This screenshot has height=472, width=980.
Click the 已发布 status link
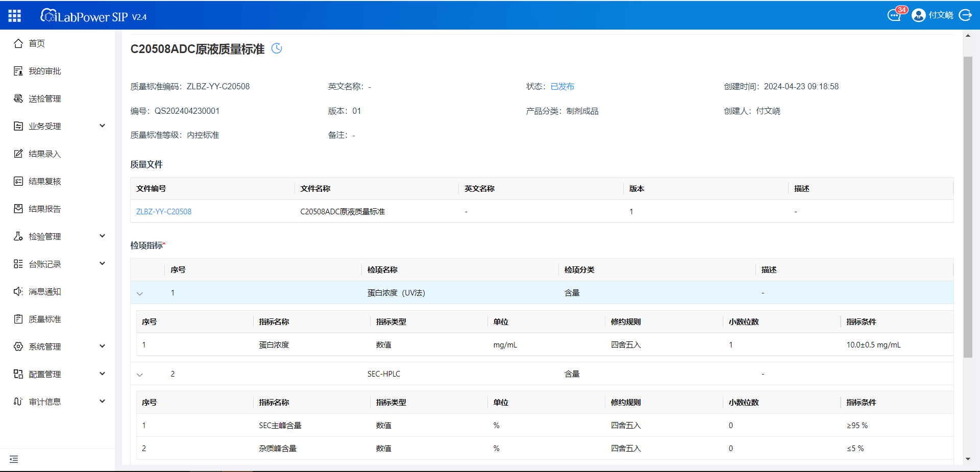point(562,86)
